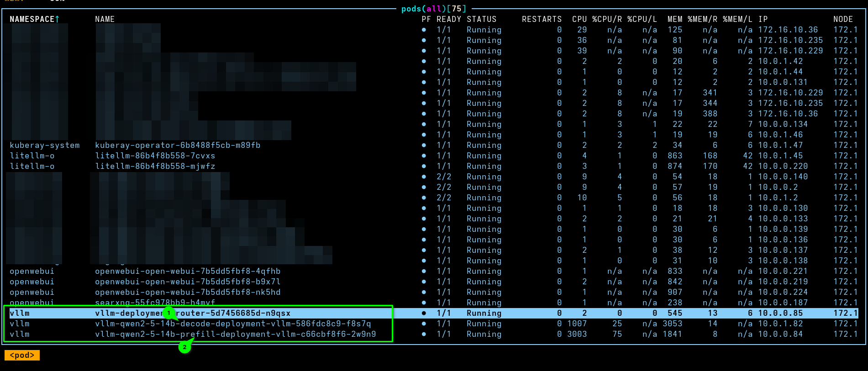Click the %MEM/L column header
Image resolution: width=868 pixels, height=371 pixels.
coord(737,19)
